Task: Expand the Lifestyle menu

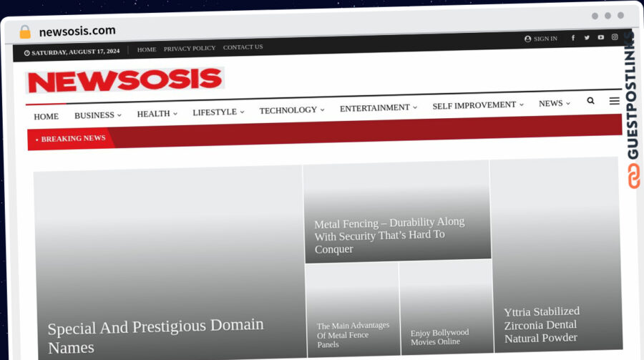Action: tap(218, 112)
